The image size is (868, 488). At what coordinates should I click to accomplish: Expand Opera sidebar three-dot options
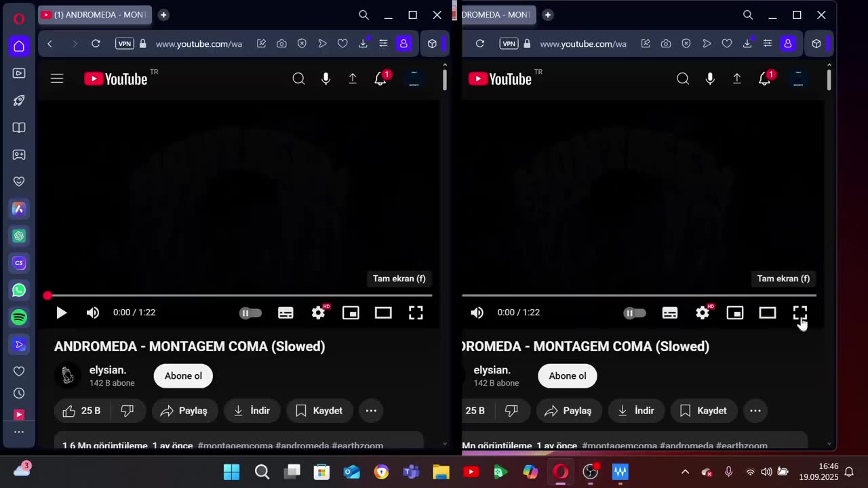19,432
